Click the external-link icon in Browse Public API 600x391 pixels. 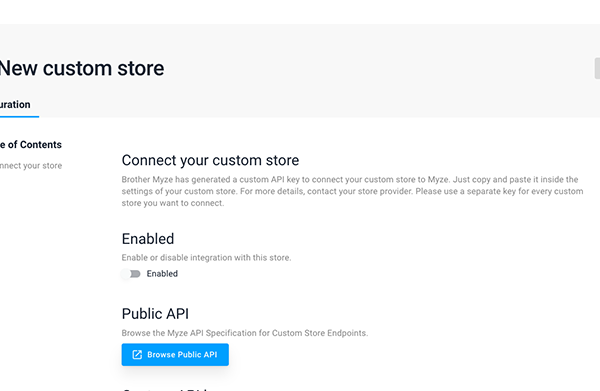point(137,355)
